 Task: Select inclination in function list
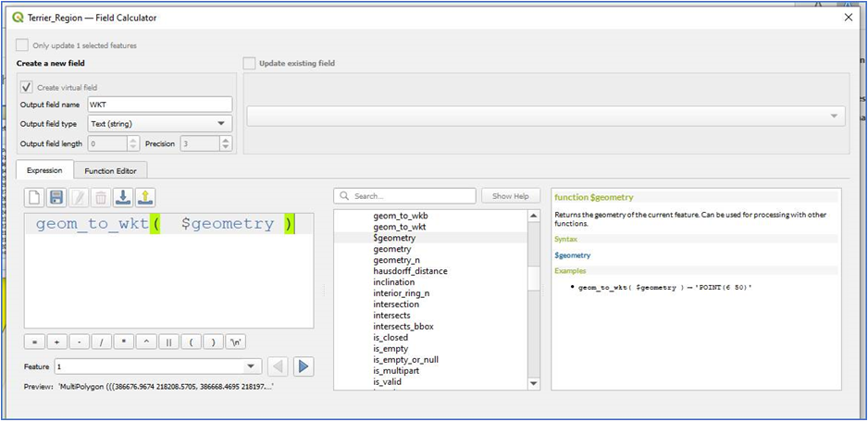point(393,282)
